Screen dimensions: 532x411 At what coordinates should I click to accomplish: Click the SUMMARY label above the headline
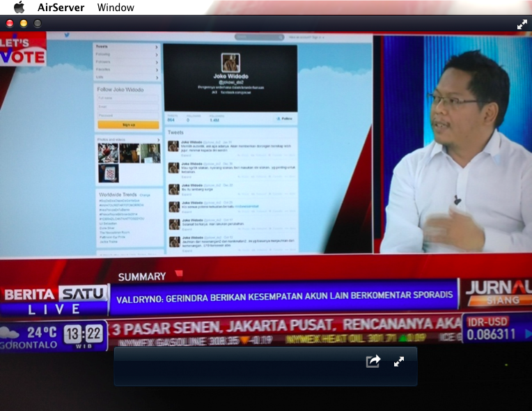142,277
